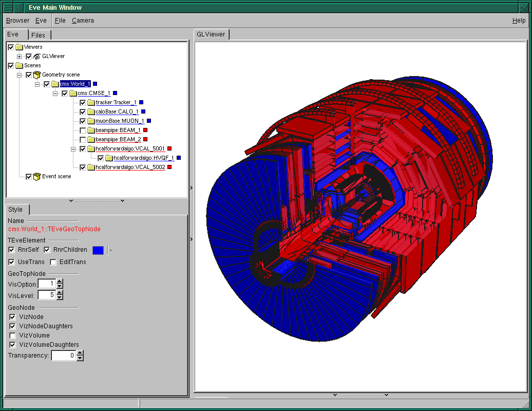532x411 pixels.
Task: Click the open folder icon of cms:CMSE_1
Action: tap(73, 94)
